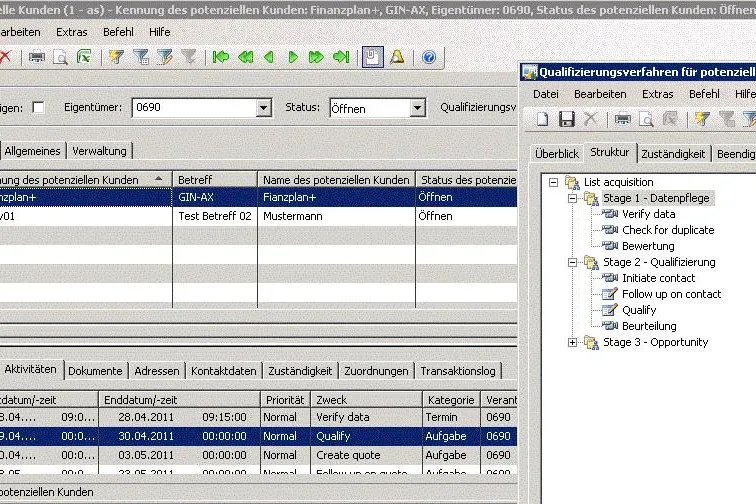Switch to Transaktionslog tab
The width and height of the screenshot is (756, 504).
[458, 371]
